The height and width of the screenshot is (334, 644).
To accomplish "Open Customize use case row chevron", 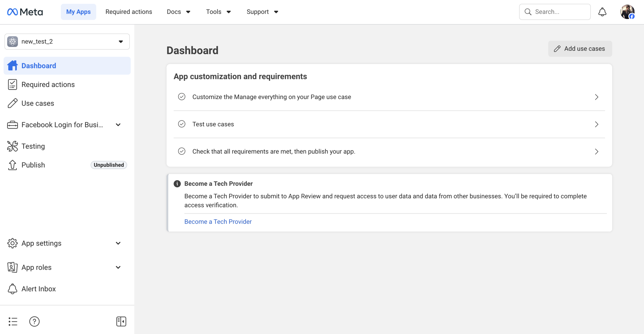I will tap(596, 97).
